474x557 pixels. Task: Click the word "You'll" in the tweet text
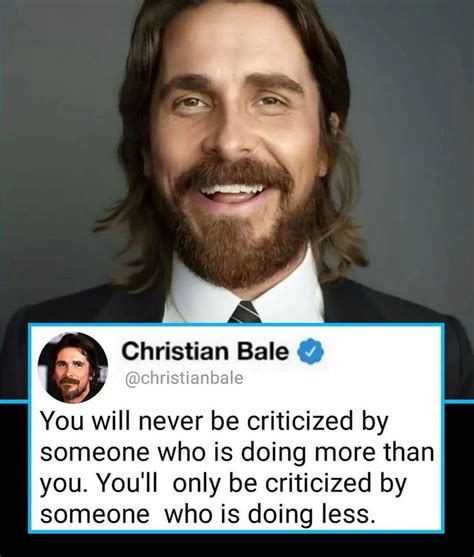126,483
